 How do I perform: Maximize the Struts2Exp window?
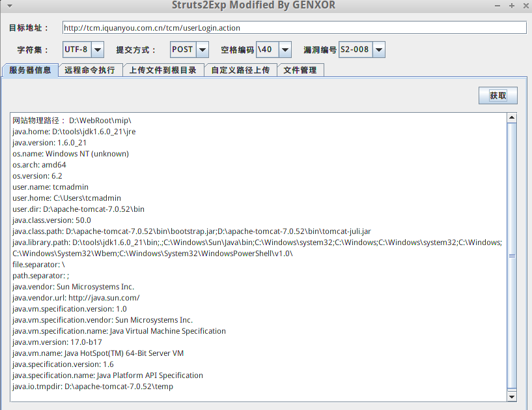point(512,6)
